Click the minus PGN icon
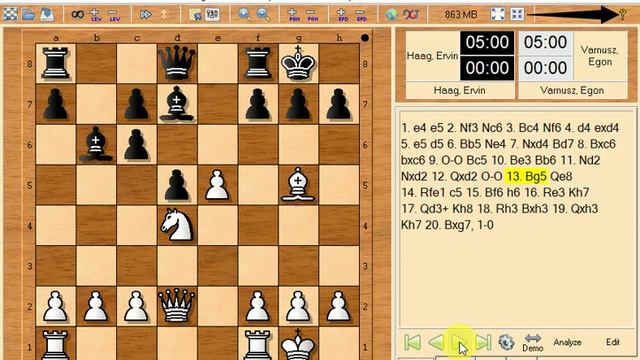The image size is (640, 360). [x=312, y=15]
